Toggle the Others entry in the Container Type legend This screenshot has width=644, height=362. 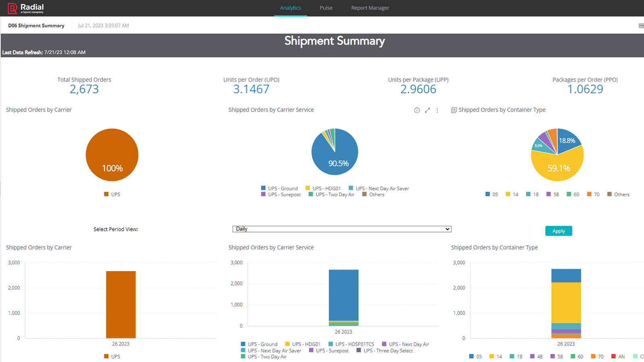point(619,194)
